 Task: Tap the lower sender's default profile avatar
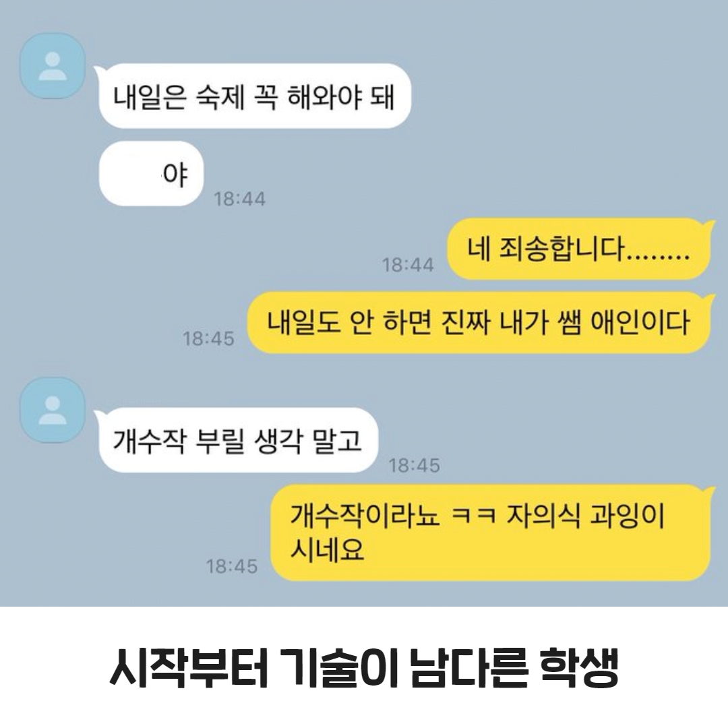[53, 410]
